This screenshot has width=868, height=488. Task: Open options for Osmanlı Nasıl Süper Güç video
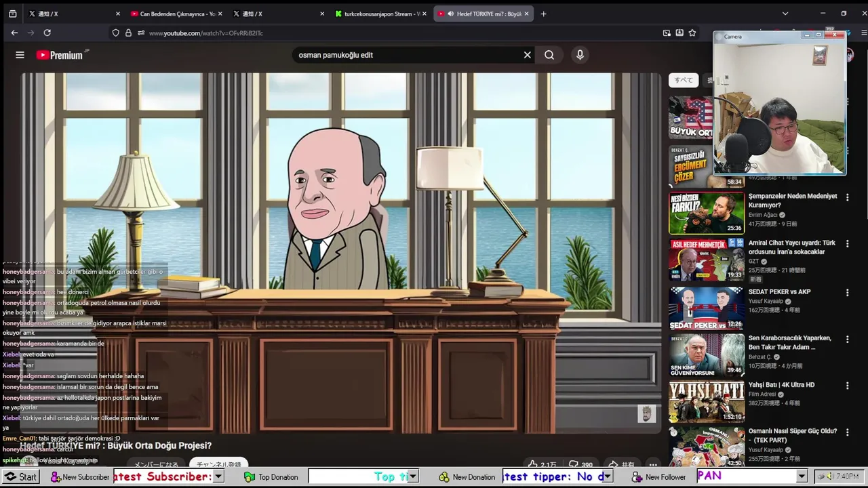tap(847, 432)
